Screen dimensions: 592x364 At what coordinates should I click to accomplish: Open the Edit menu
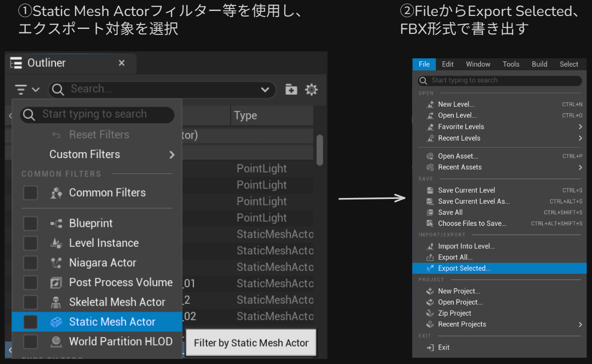tap(447, 64)
